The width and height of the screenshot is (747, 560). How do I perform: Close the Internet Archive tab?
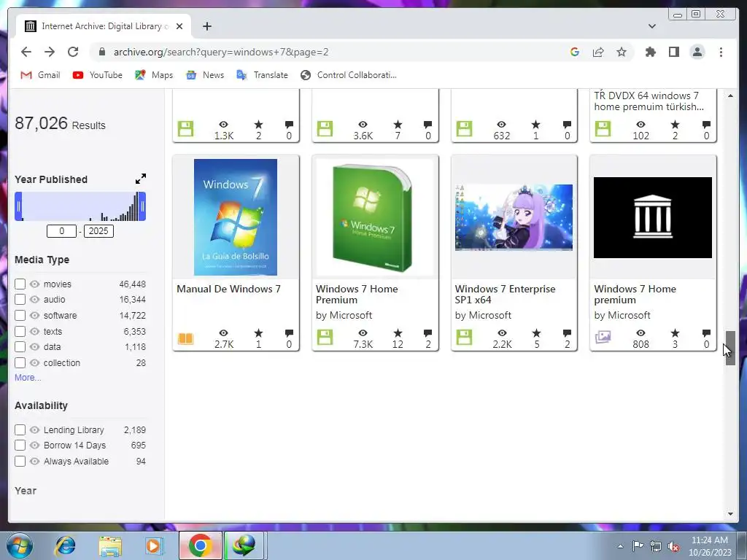coord(179,26)
